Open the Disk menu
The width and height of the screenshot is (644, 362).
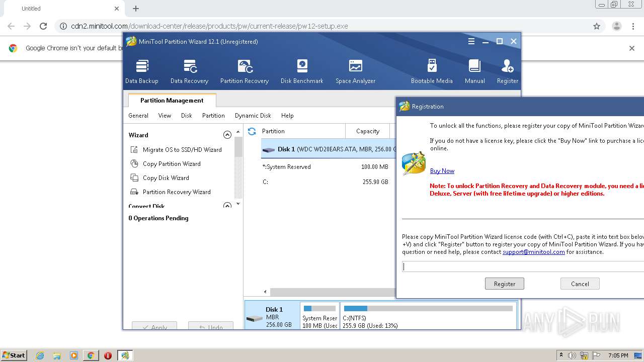pos(187,116)
